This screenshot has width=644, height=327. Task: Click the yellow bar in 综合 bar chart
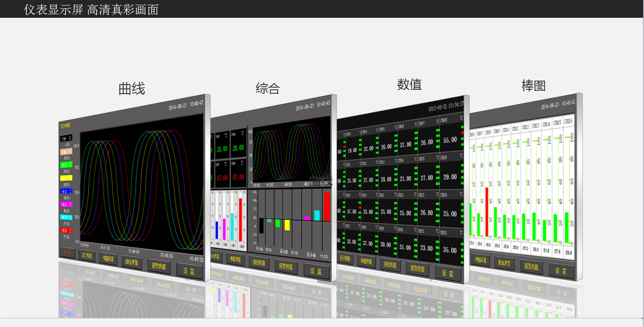[x=287, y=225]
